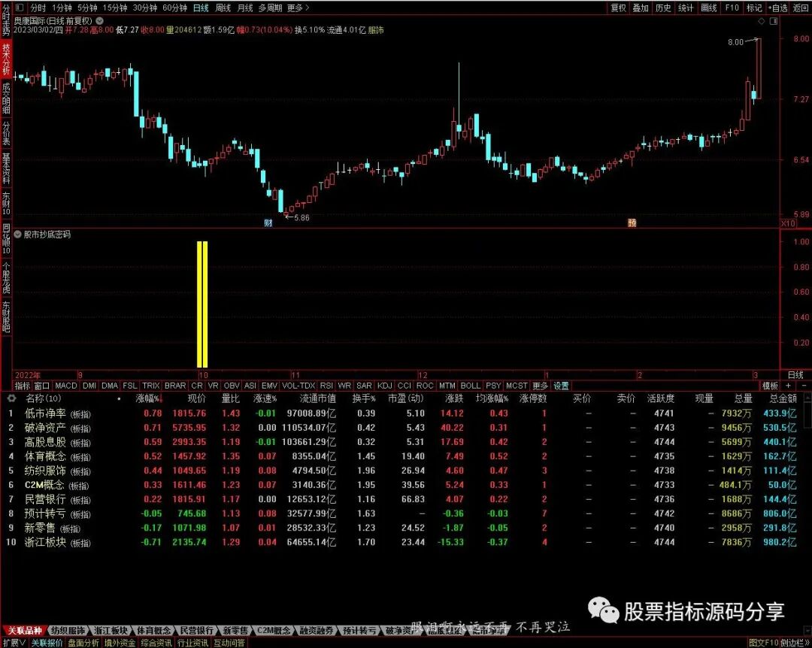Open 图文F10 at bottom-right
The image size is (812, 648).
(764, 643)
